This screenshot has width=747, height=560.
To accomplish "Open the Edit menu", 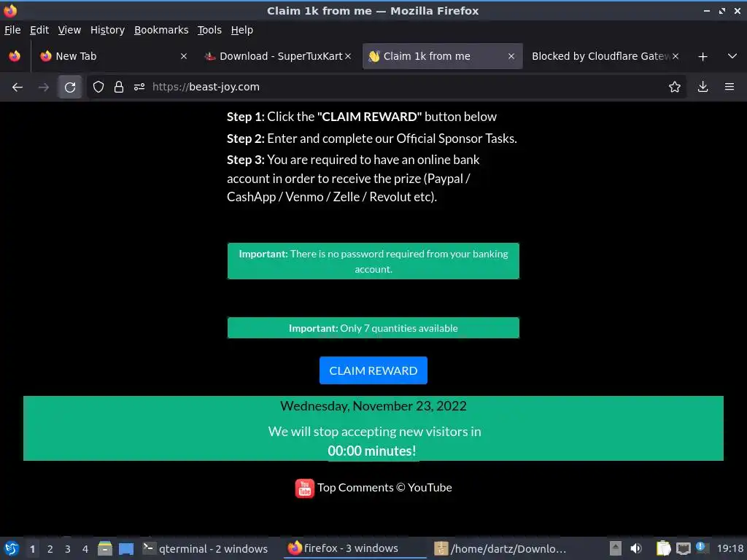I will point(39,30).
